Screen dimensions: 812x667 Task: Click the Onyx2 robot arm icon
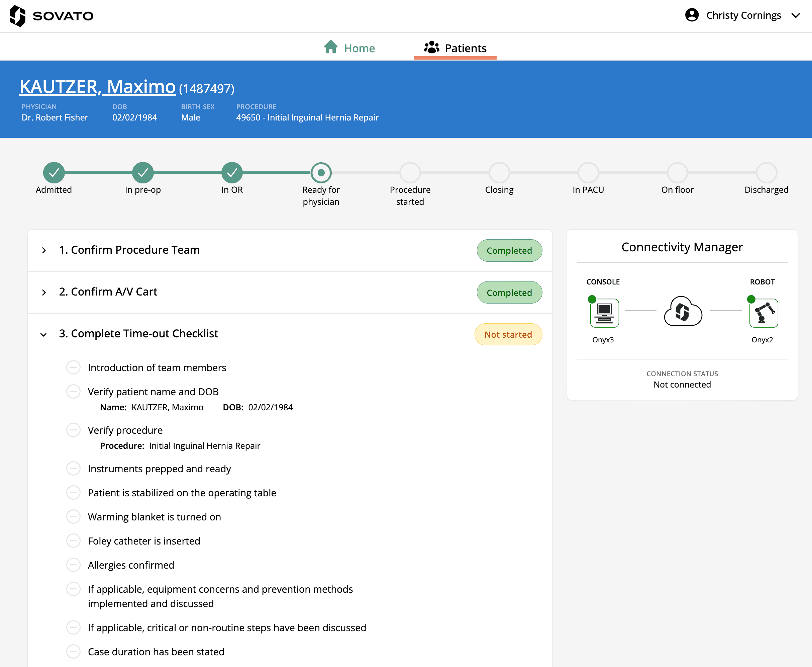(x=764, y=313)
